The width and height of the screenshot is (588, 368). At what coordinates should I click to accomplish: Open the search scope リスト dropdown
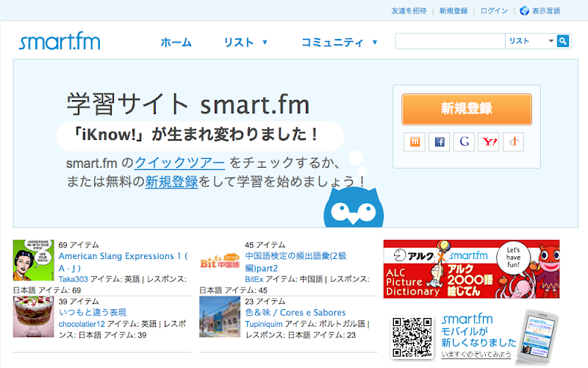[x=531, y=41]
